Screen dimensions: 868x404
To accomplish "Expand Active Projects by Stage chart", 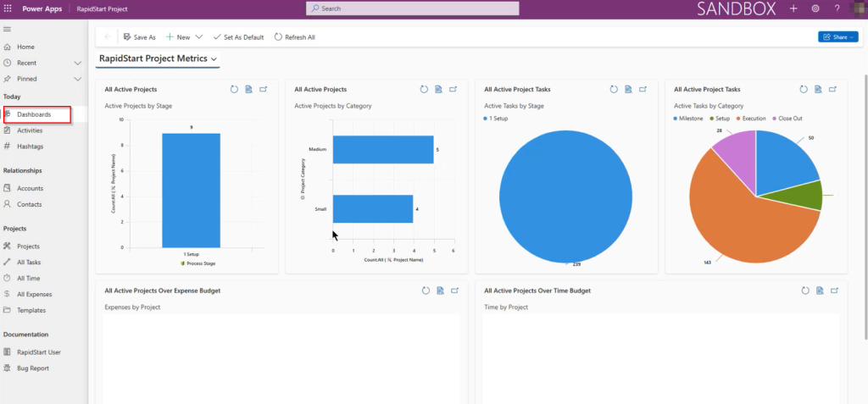I will 264,89.
